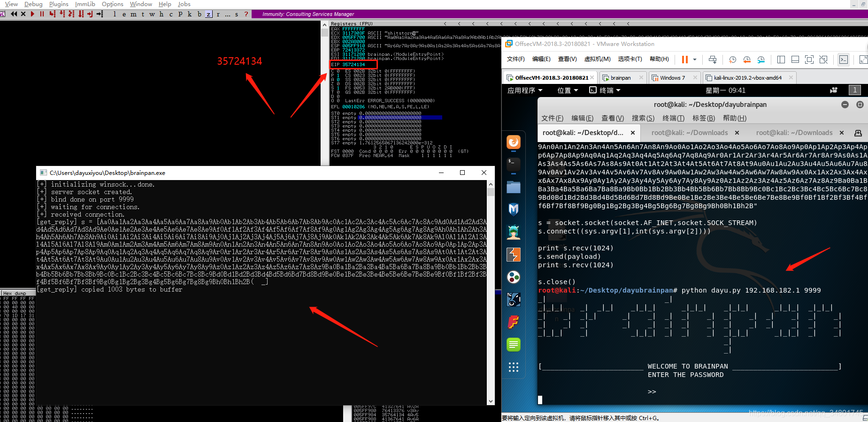The height and width of the screenshot is (422, 868).
Task: Open Files folder icon in Kali dock
Action: (x=514, y=187)
